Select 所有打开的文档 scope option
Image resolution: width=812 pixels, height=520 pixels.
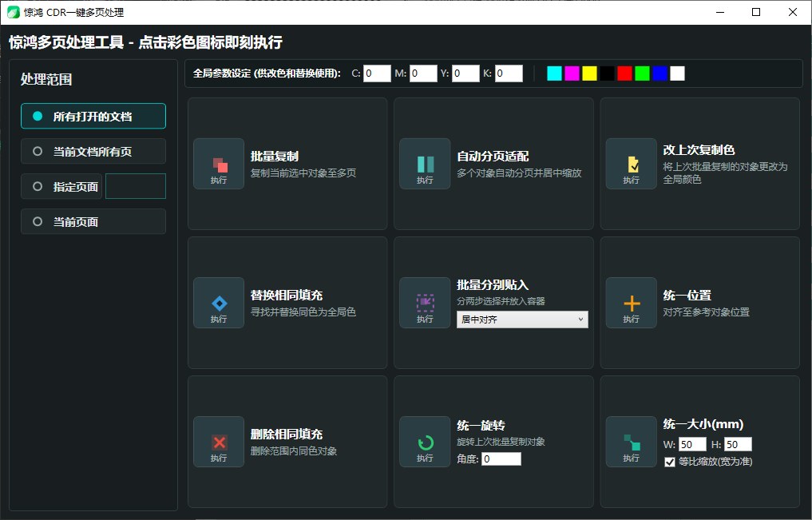93,116
